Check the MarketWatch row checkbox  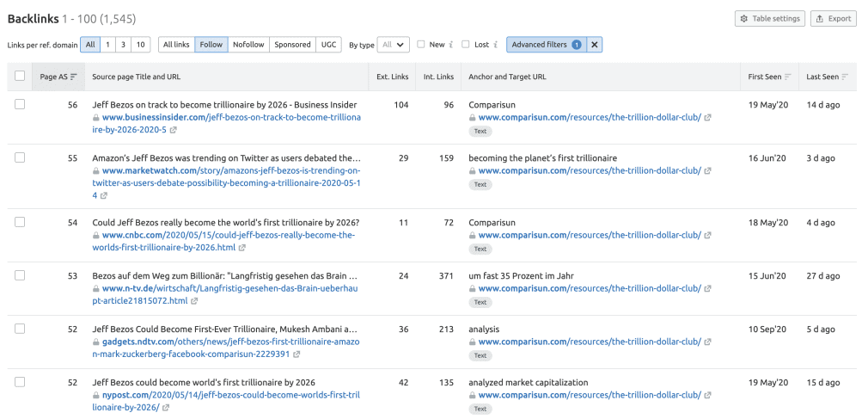coord(20,157)
